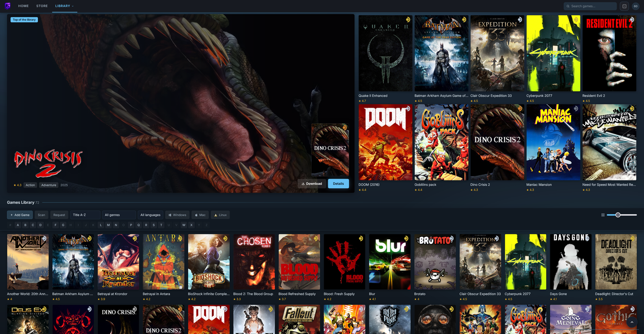Toggle the Mac platform filter
Screen dimensions: 644x334
point(200,215)
